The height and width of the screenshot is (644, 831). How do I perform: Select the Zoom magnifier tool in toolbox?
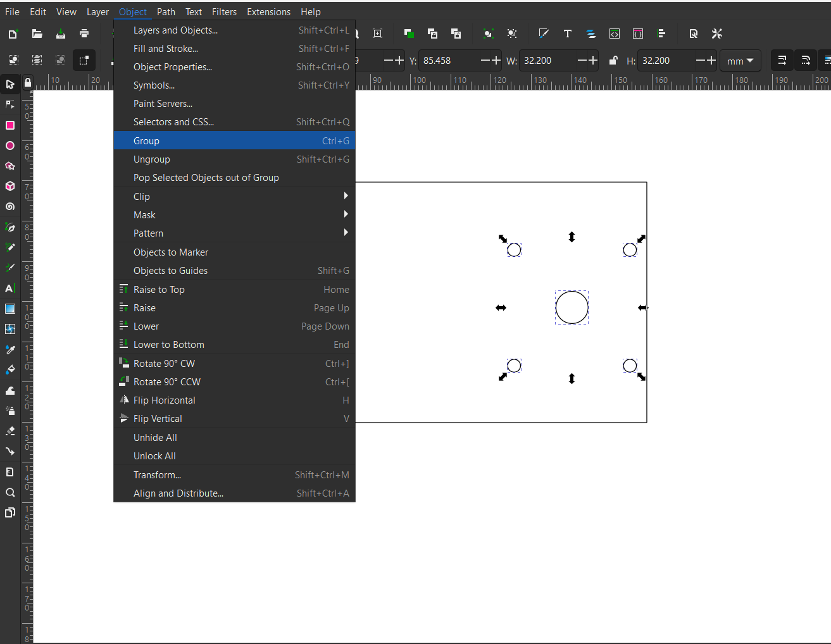pos(10,492)
